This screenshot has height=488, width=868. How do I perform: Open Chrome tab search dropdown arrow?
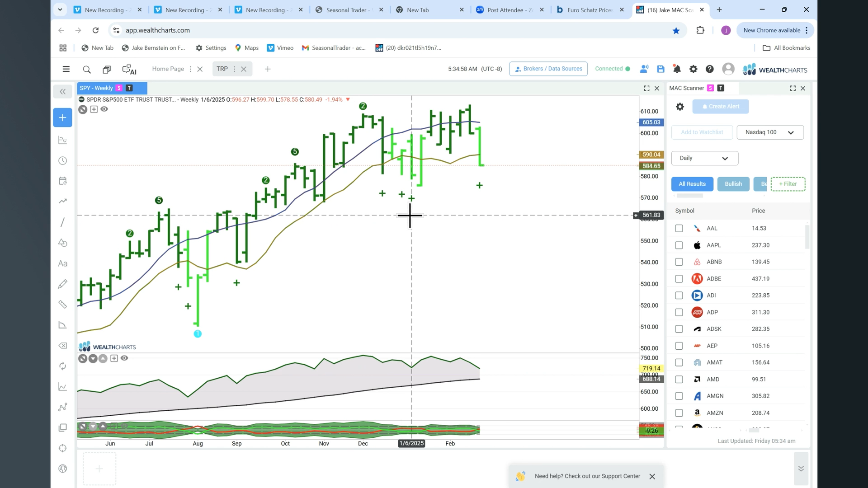60,9
